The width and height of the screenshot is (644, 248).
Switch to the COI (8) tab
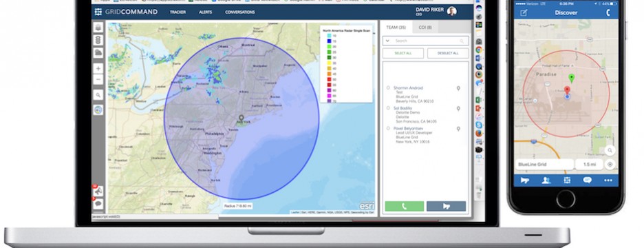click(x=425, y=27)
